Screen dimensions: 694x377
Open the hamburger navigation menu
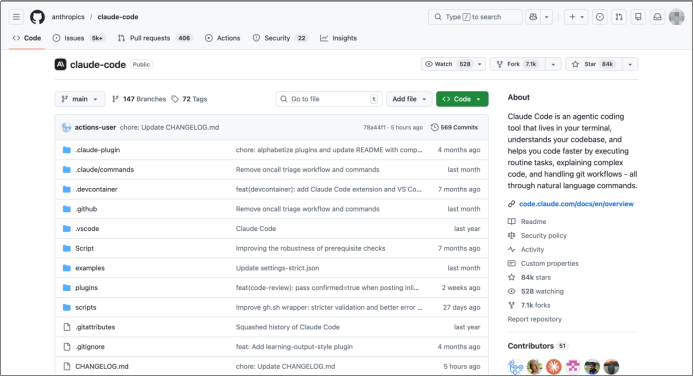16,17
